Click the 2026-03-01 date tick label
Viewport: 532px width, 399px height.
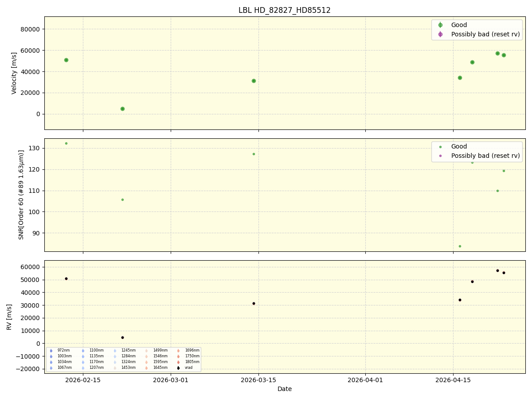point(171,380)
